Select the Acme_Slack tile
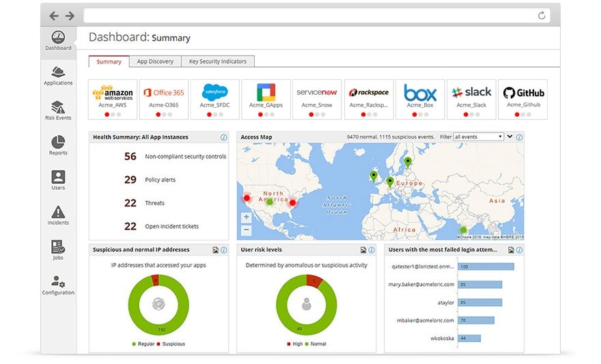Screen dimensions: 601x364 point(471,100)
